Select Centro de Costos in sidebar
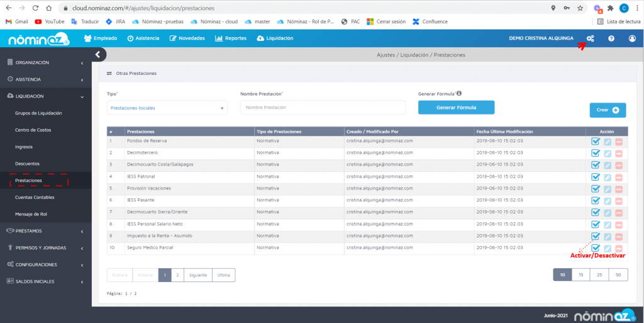The width and height of the screenshot is (644, 323). point(33,130)
